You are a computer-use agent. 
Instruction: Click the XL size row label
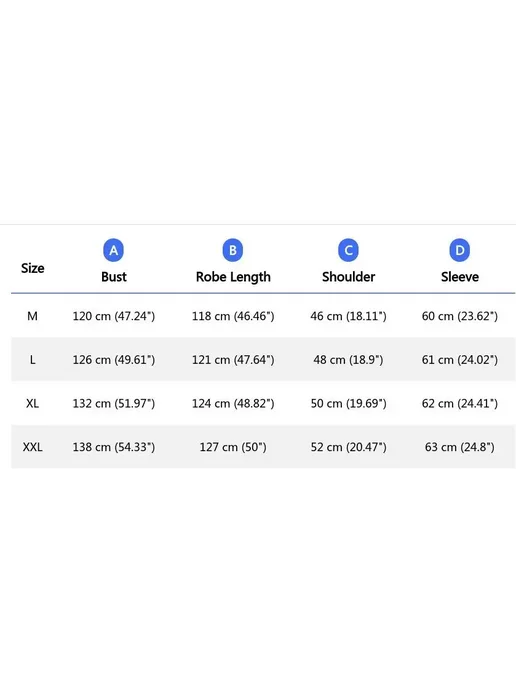32,403
